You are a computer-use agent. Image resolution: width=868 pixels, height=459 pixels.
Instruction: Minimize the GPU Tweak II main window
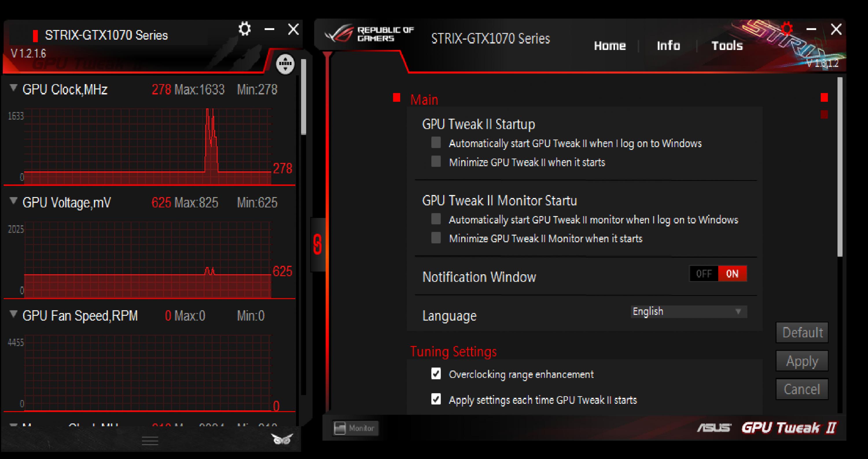(811, 29)
